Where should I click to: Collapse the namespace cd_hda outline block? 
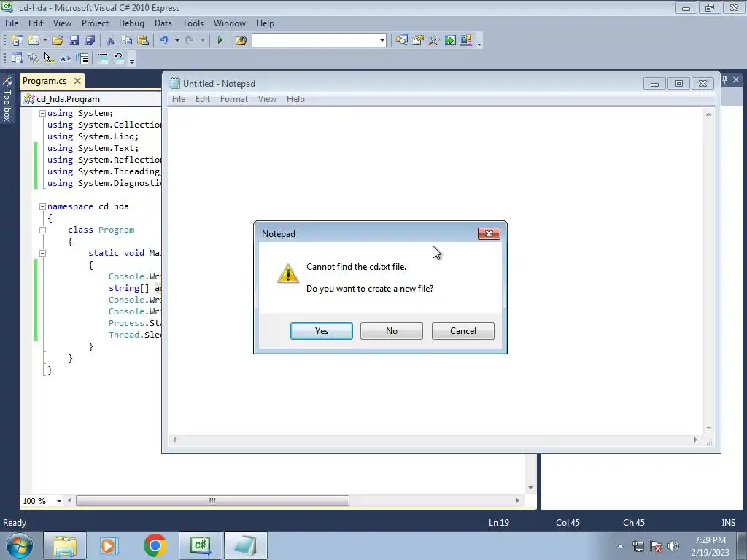click(42, 206)
